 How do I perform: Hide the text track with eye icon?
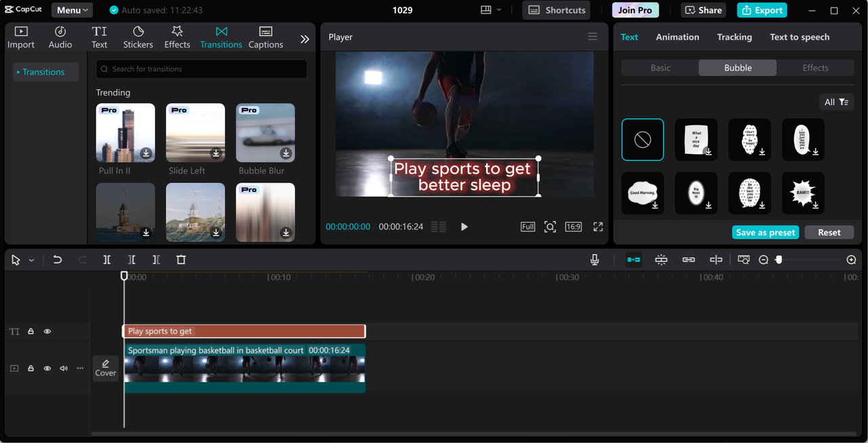point(47,332)
